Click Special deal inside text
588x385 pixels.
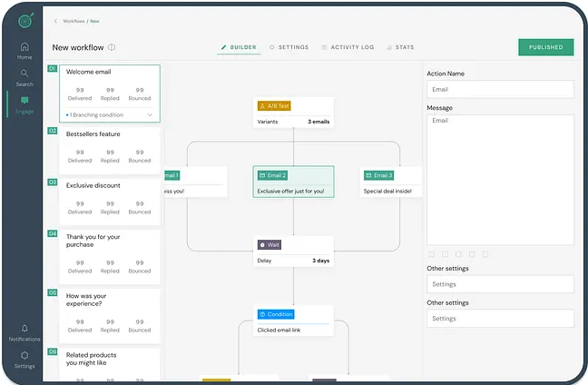[387, 191]
